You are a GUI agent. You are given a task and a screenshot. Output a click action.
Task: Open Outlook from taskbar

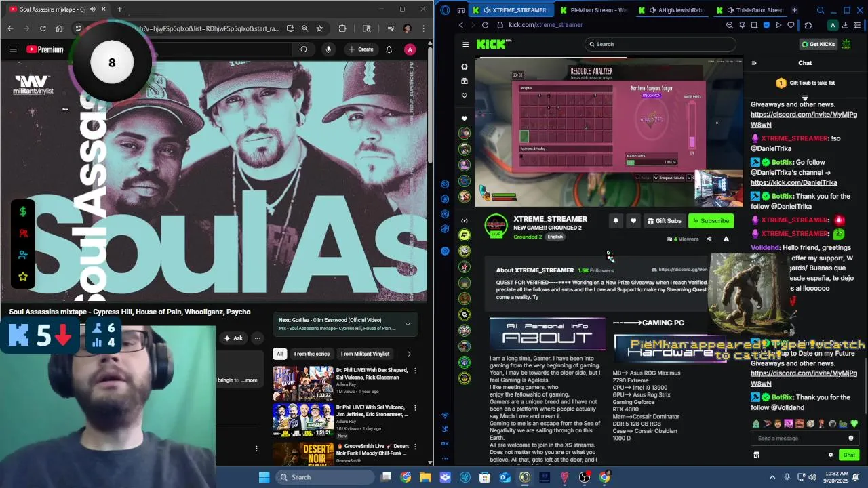(505, 477)
